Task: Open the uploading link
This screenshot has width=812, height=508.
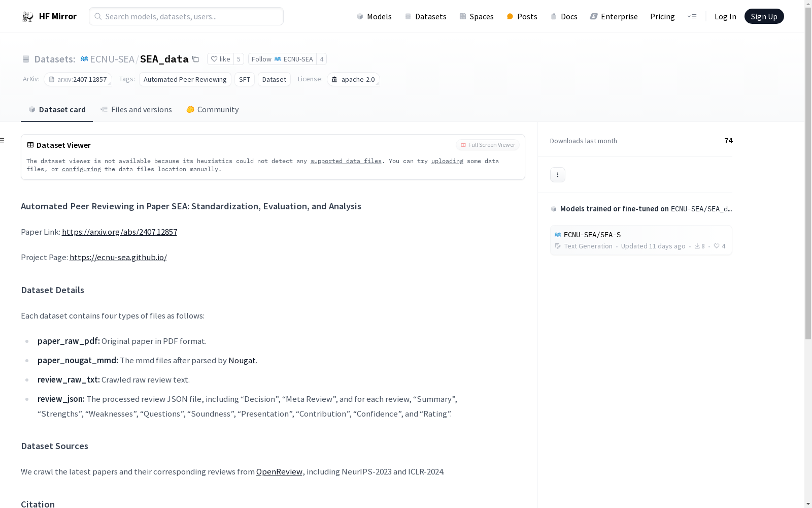Action: pos(447,161)
